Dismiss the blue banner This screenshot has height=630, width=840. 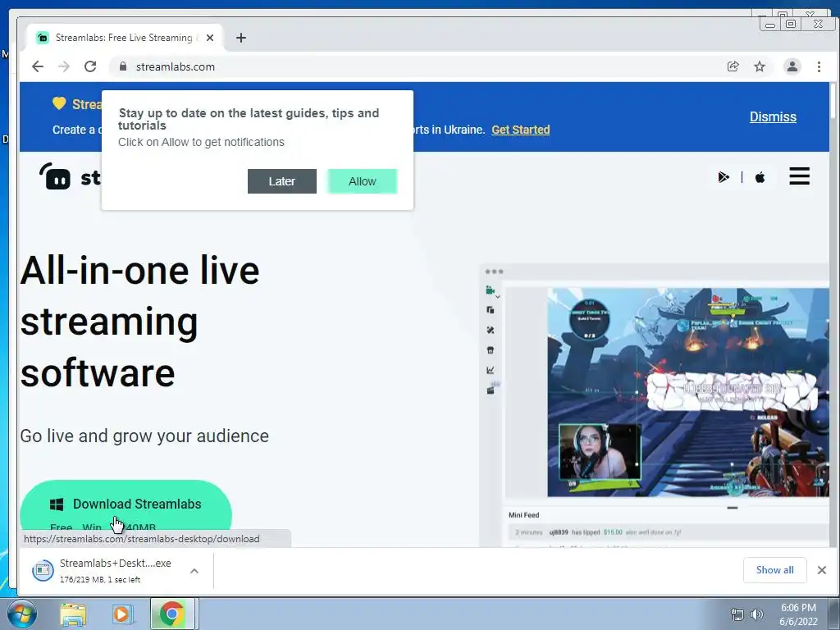pyautogui.click(x=773, y=116)
